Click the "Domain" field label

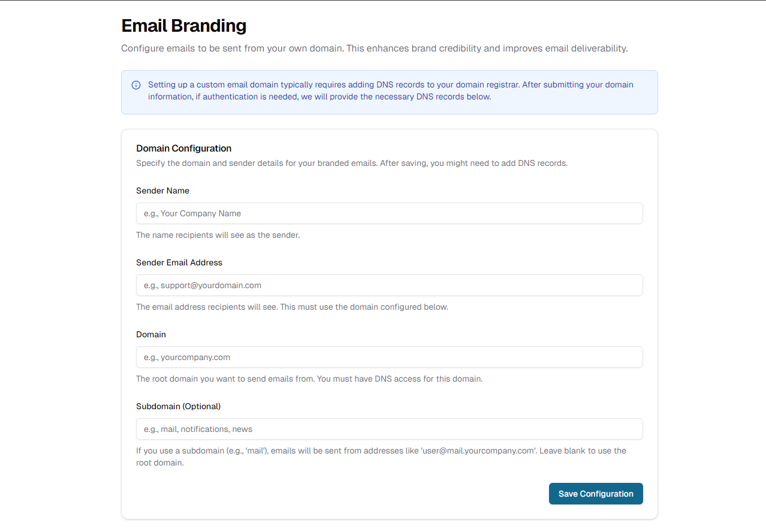(151, 334)
